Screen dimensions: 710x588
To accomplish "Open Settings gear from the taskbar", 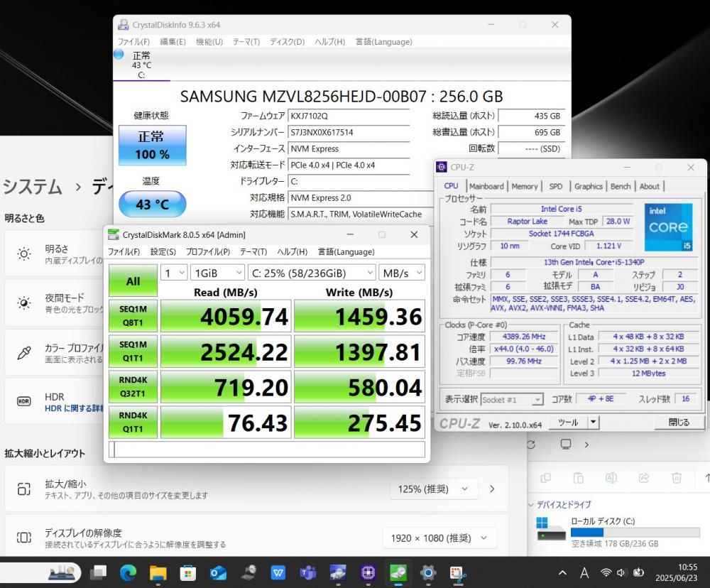I will point(428,573).
